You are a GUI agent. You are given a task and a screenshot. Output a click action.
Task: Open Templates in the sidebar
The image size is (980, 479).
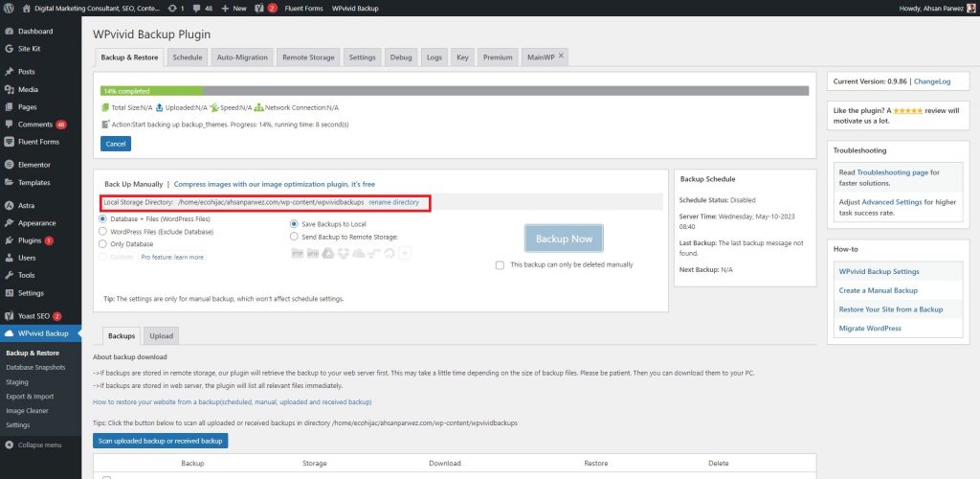(x=34, y=183)
